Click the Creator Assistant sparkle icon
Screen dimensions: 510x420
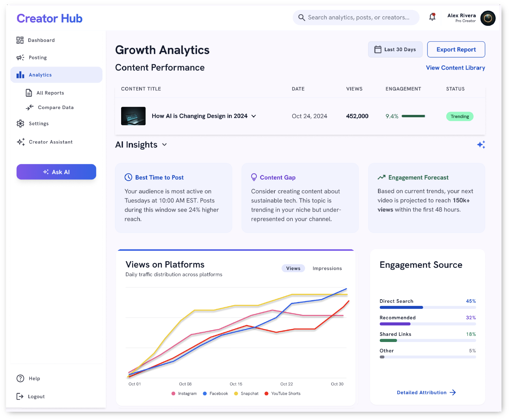click(21, 142)
